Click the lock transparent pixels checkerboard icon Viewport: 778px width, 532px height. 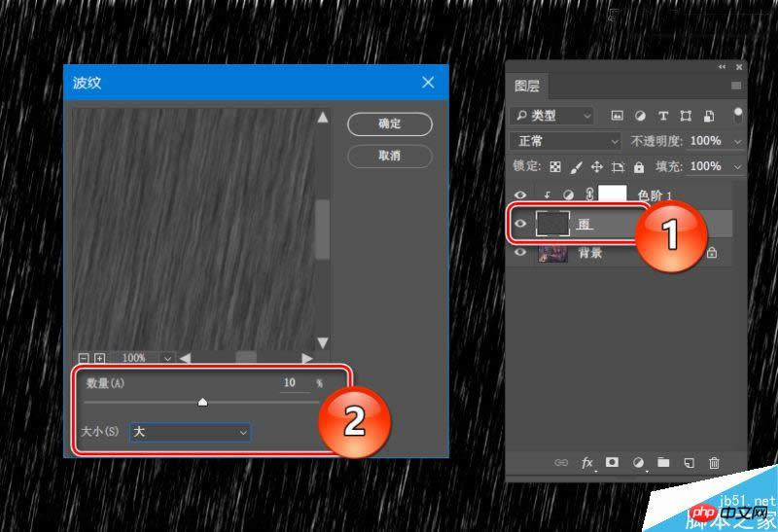(x=555, y=167)
